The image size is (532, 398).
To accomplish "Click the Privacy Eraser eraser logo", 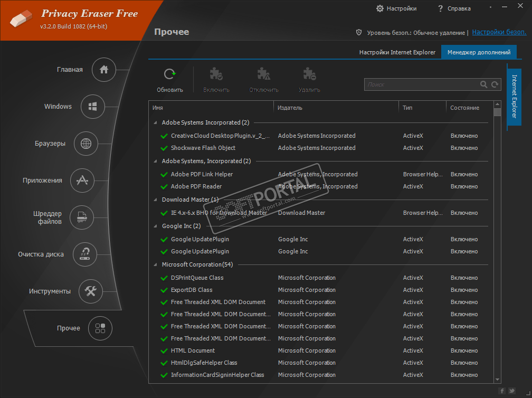I will 21,18.
